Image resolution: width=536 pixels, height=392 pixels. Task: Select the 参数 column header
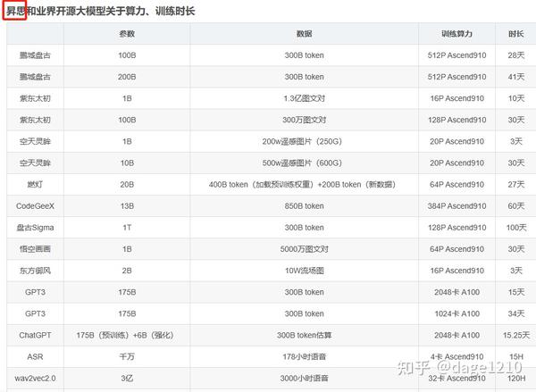tap(127, 34)
